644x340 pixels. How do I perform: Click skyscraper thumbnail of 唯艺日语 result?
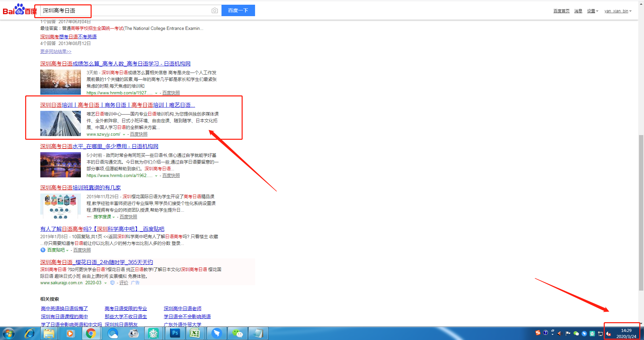pyautogui.click(x=60, y=123)
